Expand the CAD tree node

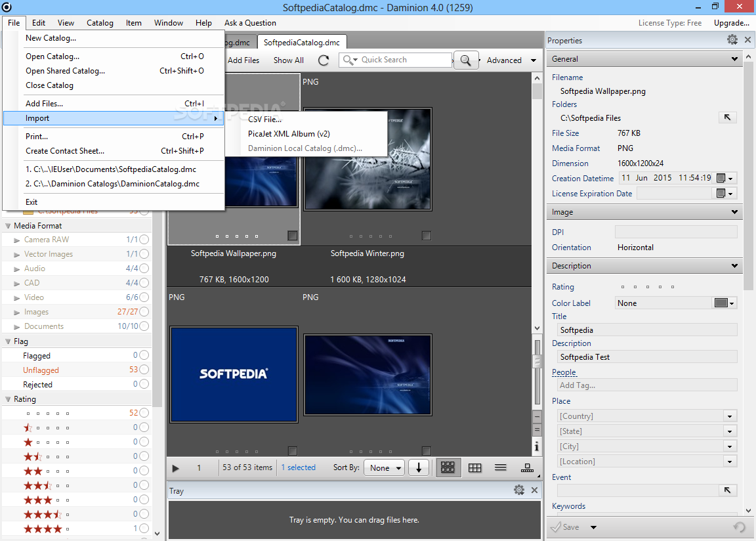point(17,283)
